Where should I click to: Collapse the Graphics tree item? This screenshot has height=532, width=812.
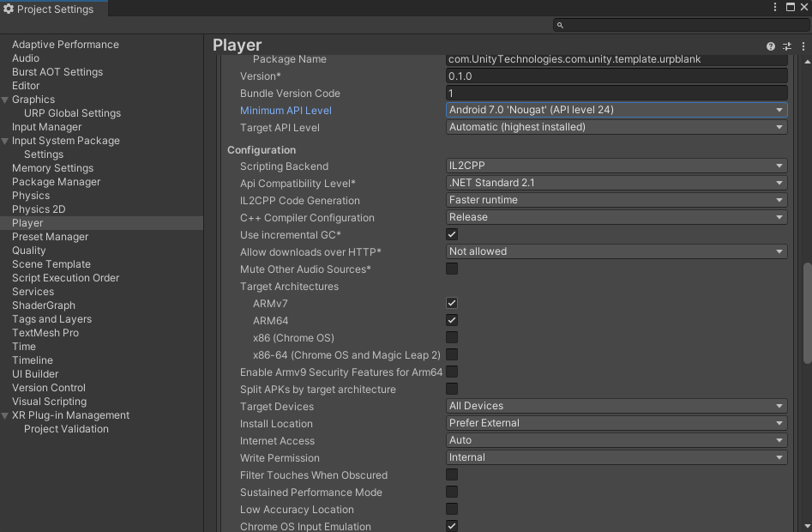click(5, 100)
